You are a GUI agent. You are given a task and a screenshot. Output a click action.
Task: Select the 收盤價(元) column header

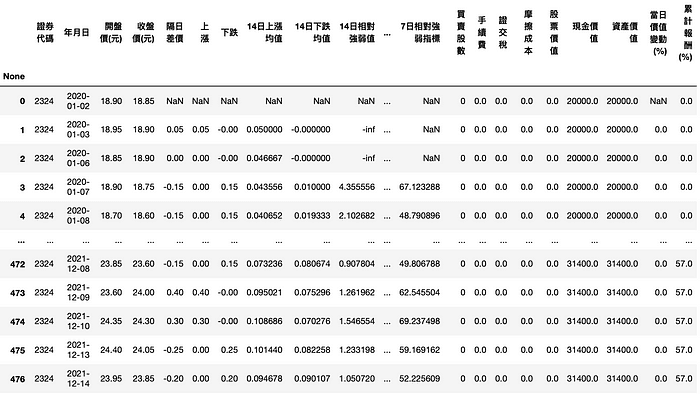click(143, 33)
